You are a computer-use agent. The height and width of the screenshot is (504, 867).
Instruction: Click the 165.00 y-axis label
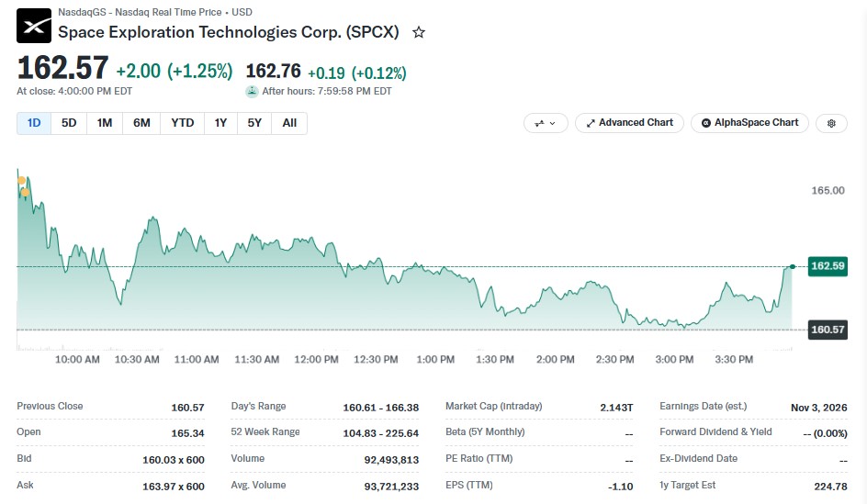tap(828, 191)
